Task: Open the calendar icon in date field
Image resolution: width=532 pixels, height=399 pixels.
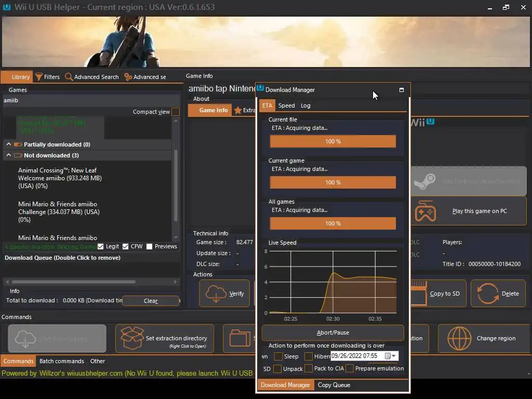Action: 388,356
